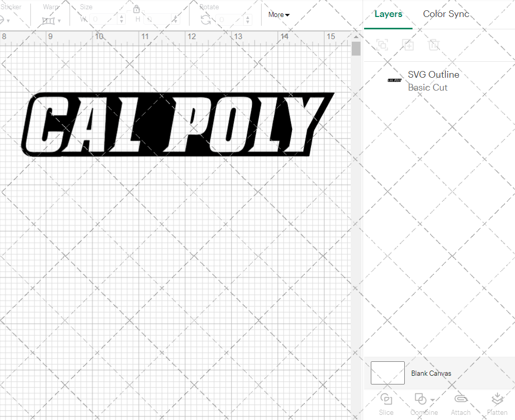Reset rotation with the rotate icon
Screen dimensions: 515x420
[x=205, y=19]
